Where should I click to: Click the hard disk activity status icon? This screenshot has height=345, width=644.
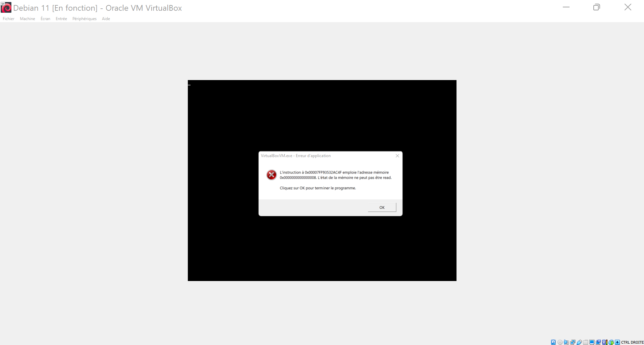(x=553, y=342)
